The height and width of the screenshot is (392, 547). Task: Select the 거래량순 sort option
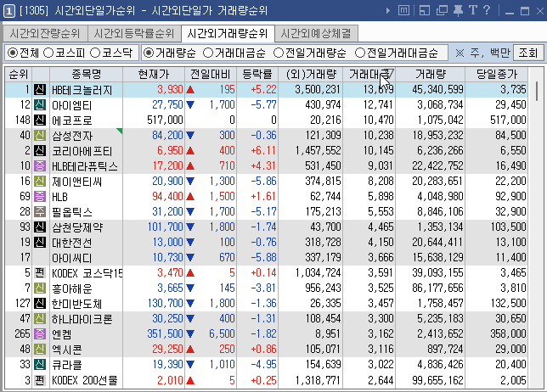[x=149, y=53]
